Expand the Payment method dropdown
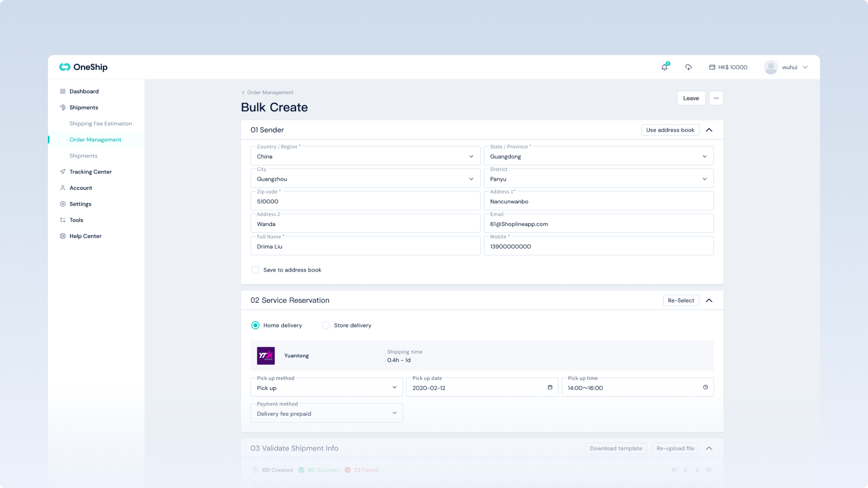The image size is (868, 488). coord(326,413)
